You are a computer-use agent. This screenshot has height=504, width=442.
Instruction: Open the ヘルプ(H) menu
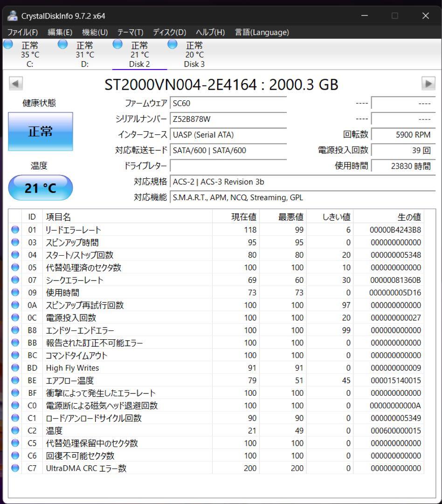click(210, 32)
